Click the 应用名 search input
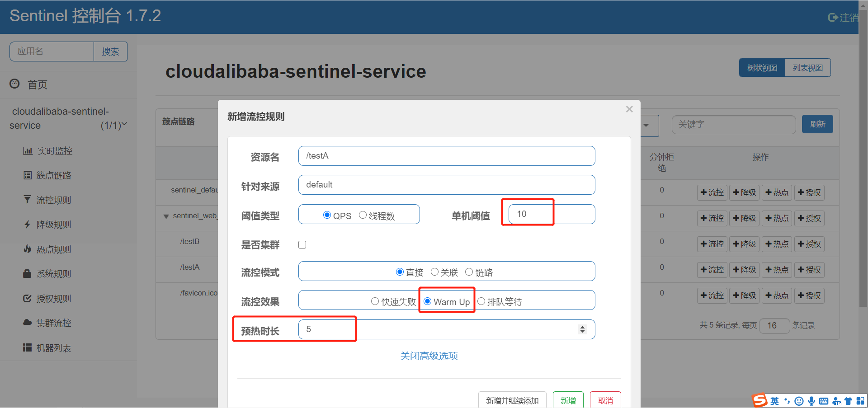Screen dimensions: 868x408 pos(52,52)
